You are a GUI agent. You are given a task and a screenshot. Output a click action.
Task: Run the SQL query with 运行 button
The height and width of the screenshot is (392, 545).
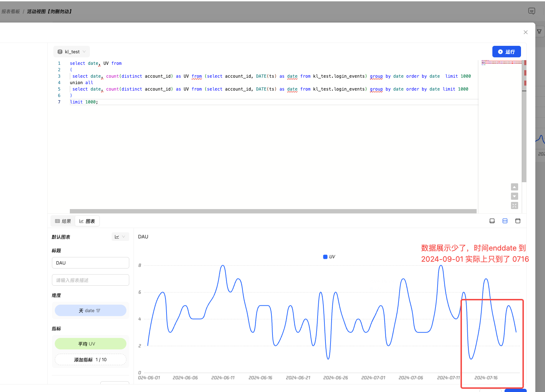click(x=506, y=52)
